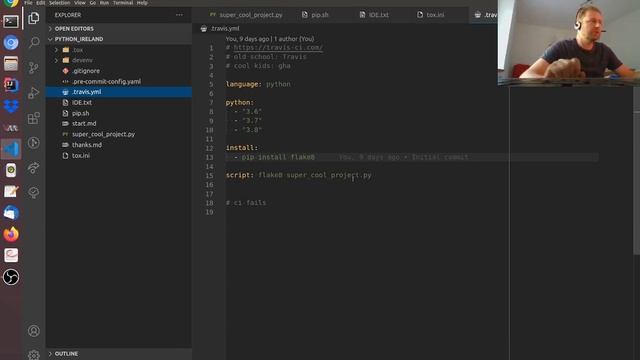
Task: Open the Edit menu
Action: point(41,2)
